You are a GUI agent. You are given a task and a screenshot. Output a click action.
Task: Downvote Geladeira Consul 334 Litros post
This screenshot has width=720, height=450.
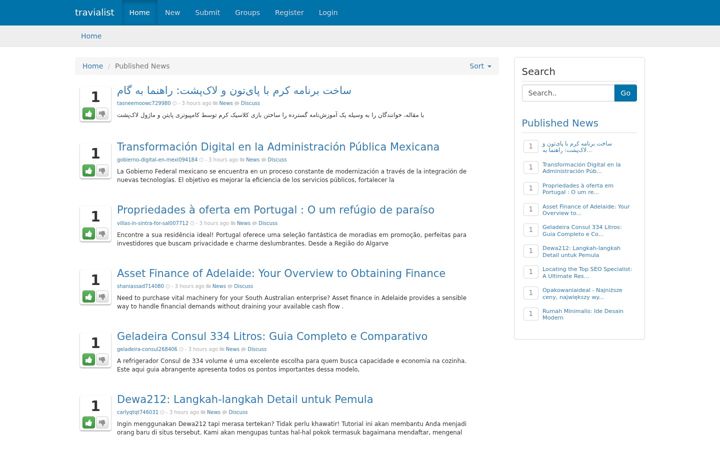pos(102,360)
